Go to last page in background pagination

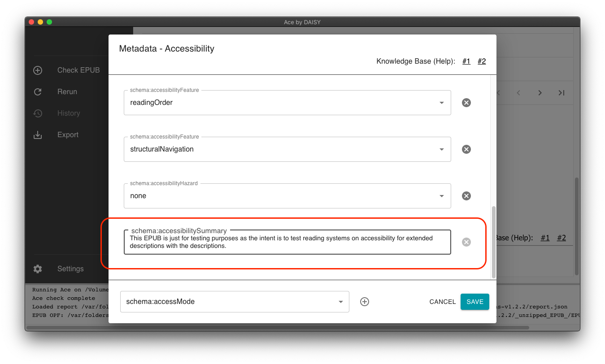[x=561, y=93]
